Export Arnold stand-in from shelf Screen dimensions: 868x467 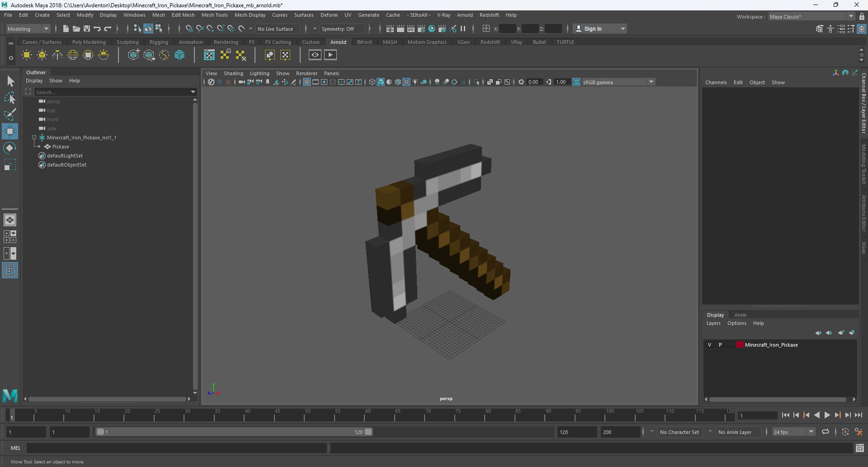[x=149, y=55]
